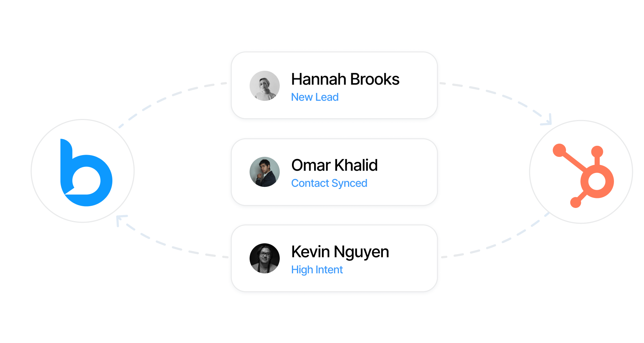
Task: Open Hannah Brooks' profile avatar
Action: point(265,86)
